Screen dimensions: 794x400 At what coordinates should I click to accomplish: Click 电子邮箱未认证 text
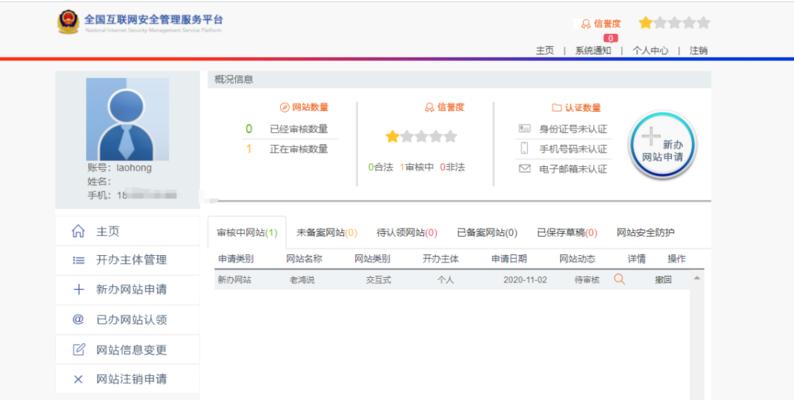[573, 169]
